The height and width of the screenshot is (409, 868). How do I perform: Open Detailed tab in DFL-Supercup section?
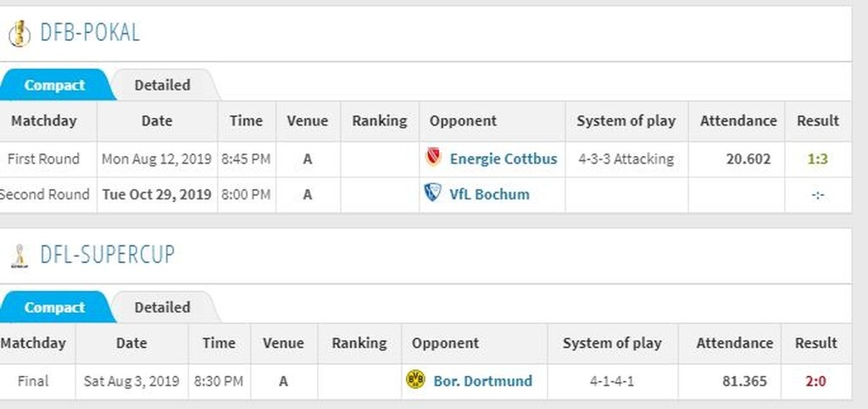point(162,307)
